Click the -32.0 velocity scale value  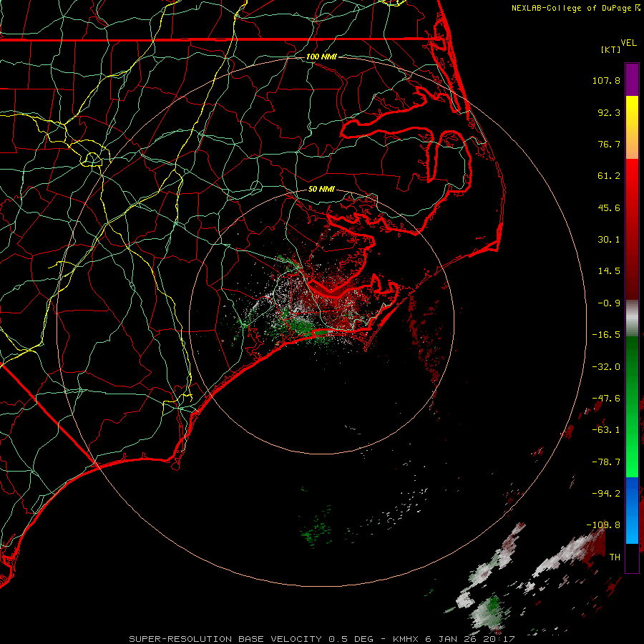coord(606,367)
